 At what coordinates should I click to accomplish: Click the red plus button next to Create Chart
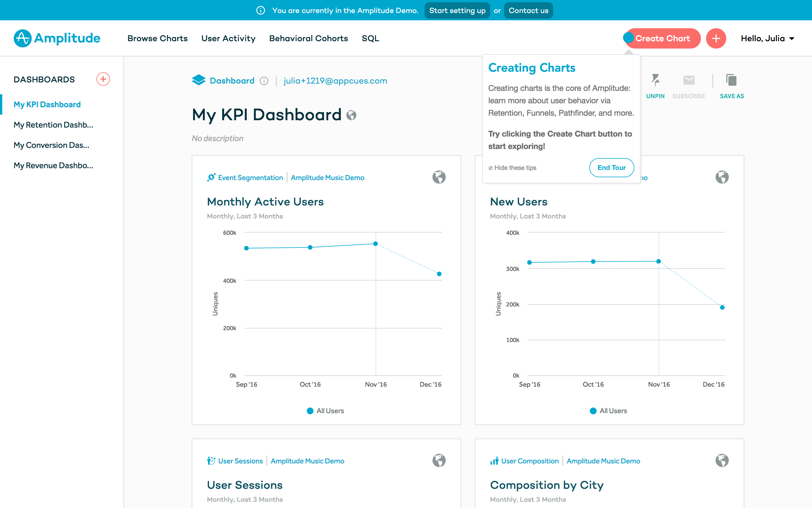point(716,38)
